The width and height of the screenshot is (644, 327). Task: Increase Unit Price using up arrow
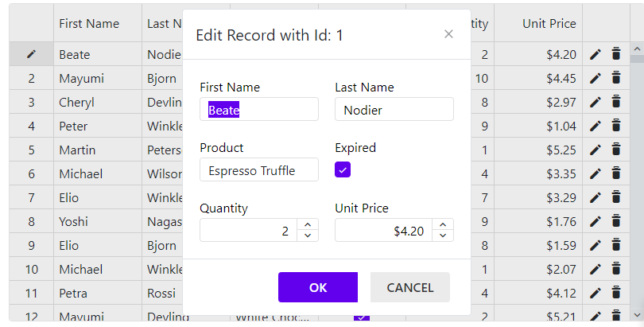[x=443, y=224]
